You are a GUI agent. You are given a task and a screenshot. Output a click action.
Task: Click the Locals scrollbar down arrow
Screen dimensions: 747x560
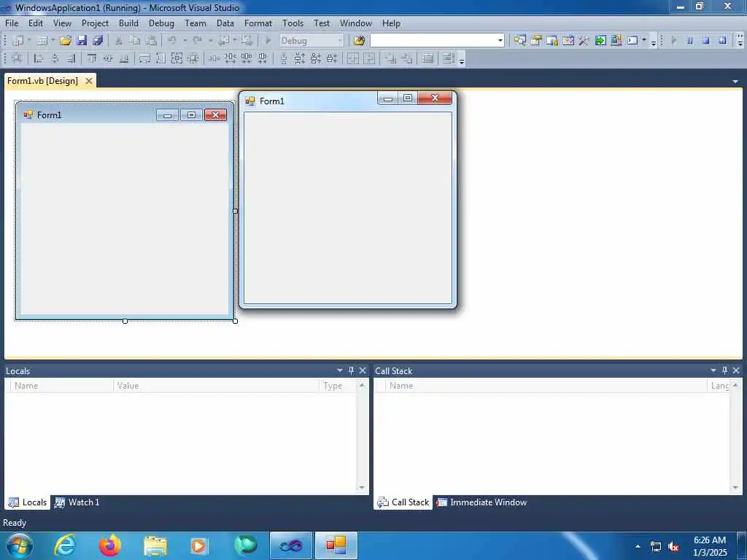point(362,488)
